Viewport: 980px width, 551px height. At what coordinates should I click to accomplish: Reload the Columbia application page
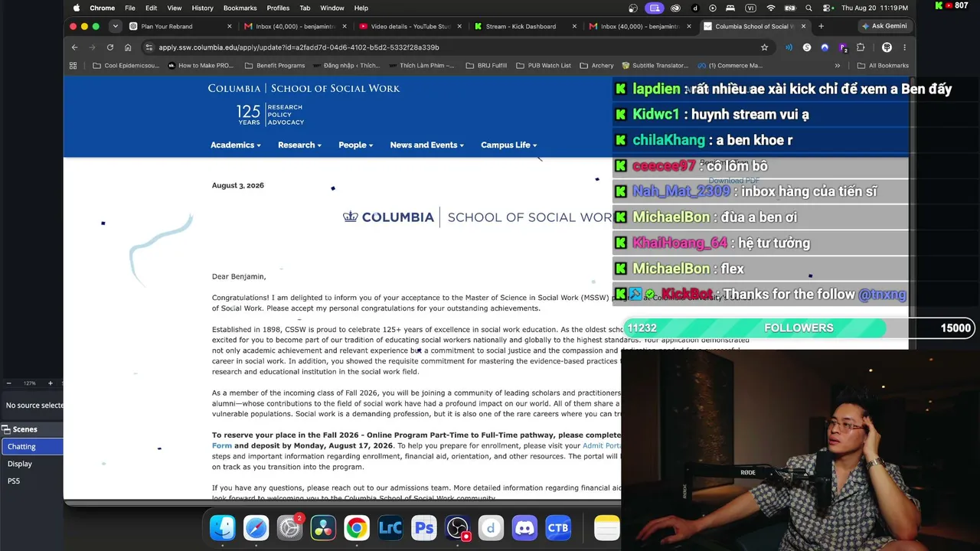click(110, 47)
